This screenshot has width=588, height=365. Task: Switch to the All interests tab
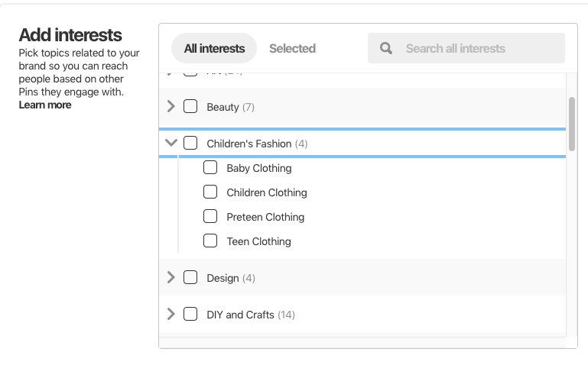tap(214, 48)
